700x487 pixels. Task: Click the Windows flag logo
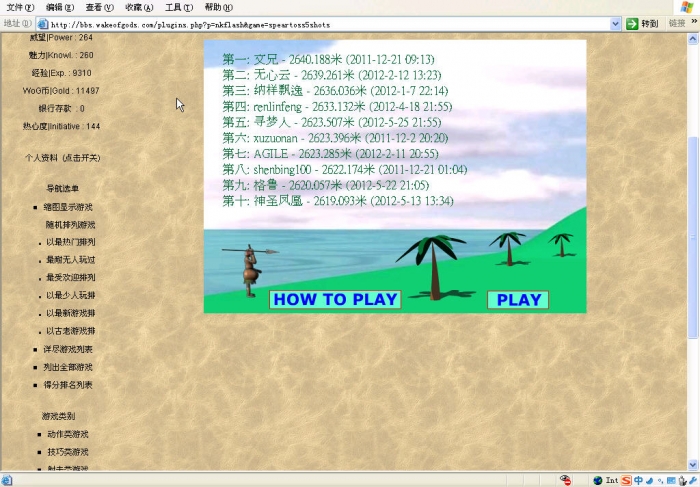coord(687,7)
